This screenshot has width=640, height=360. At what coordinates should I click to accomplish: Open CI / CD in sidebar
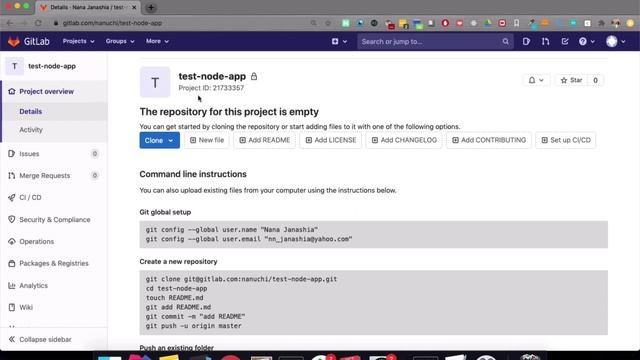pyautogui.click(x=30, y=198)
